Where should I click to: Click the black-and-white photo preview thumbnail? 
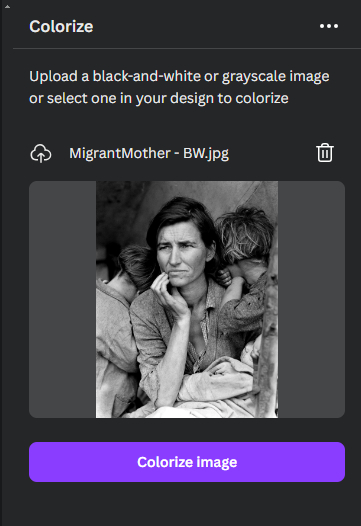187,300
